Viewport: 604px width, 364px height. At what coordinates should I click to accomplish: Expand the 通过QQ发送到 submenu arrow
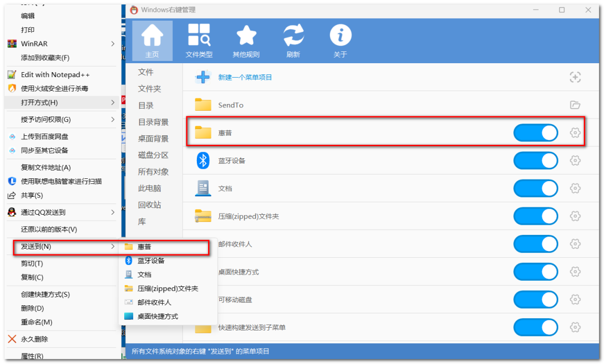pyautogui.click(x=113, y=212)
